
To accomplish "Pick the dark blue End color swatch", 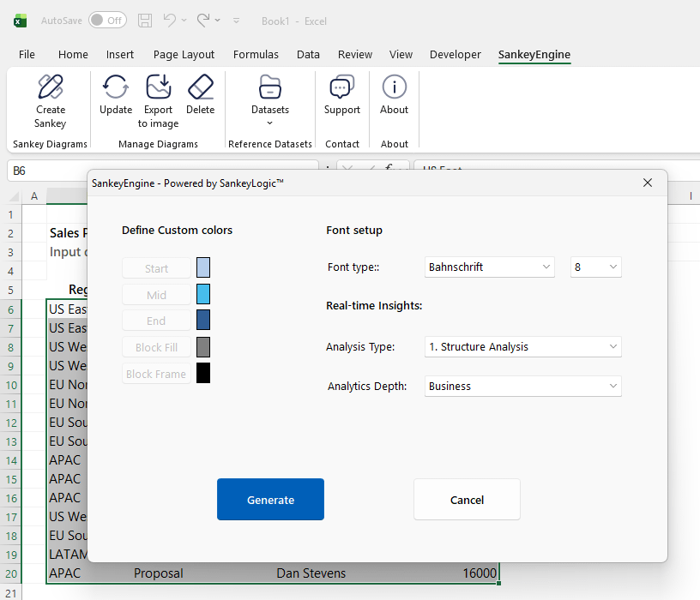I will 203,320.
